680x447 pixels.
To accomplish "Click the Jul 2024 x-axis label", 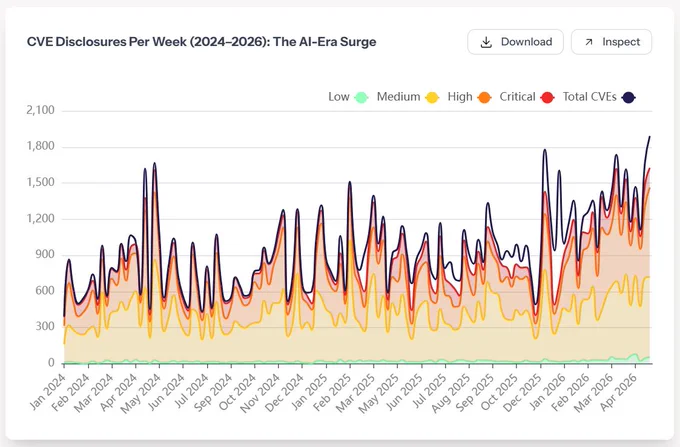I will click(191, 391).
